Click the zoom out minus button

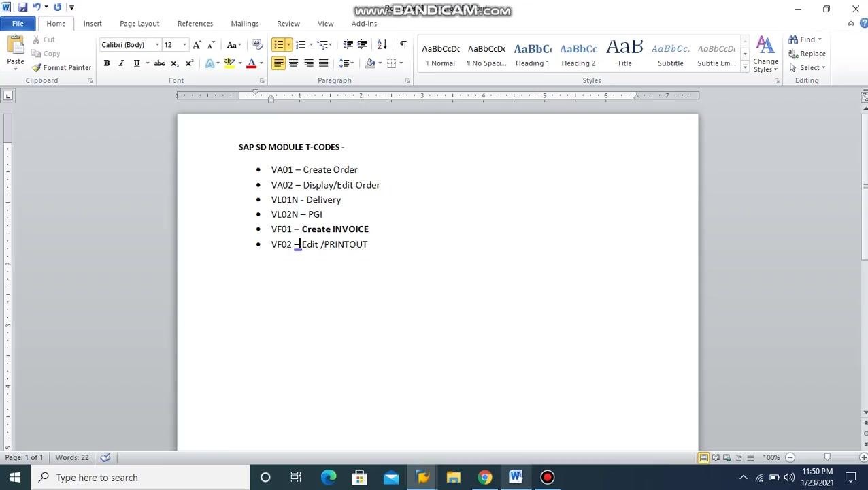(x=790, y=457)
